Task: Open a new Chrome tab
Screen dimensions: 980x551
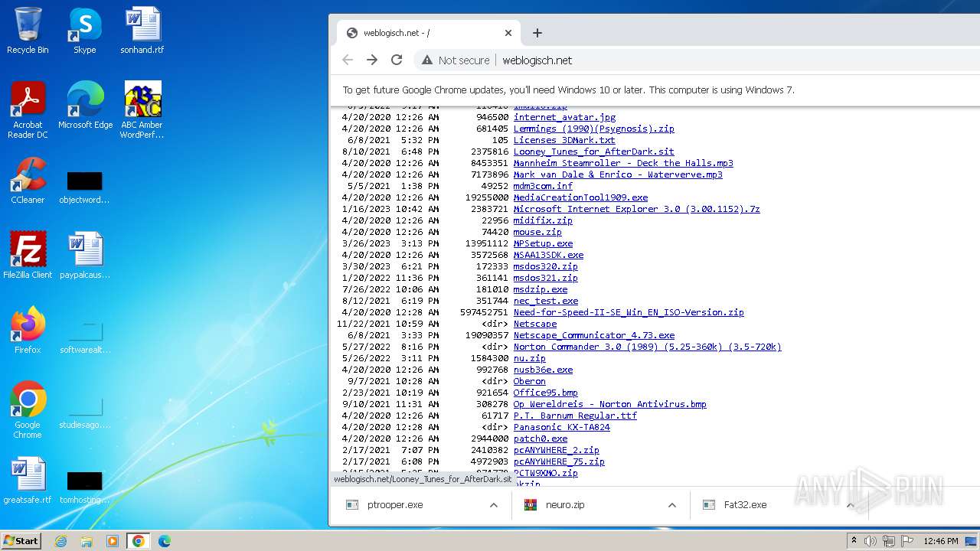Action: pyautogui.click(x=537, y=33)
